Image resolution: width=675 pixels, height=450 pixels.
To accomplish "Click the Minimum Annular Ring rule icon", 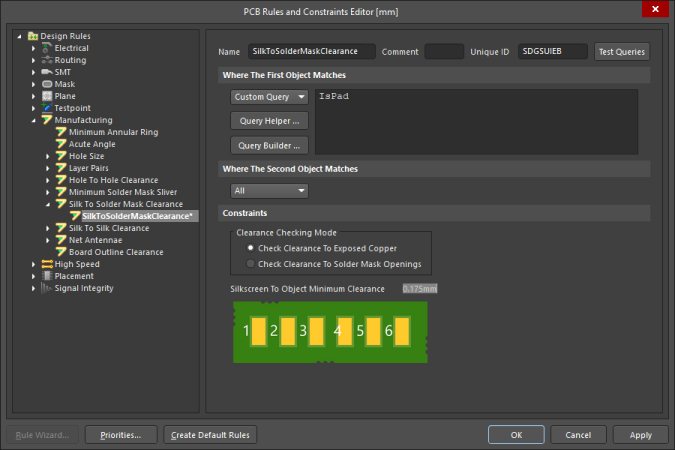I will [x=61, y=132].
